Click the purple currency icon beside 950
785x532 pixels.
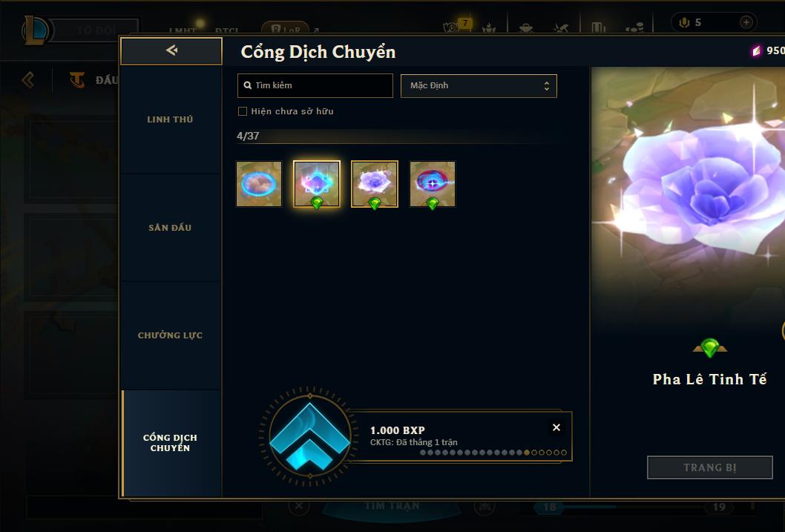(x=757, y=50)
